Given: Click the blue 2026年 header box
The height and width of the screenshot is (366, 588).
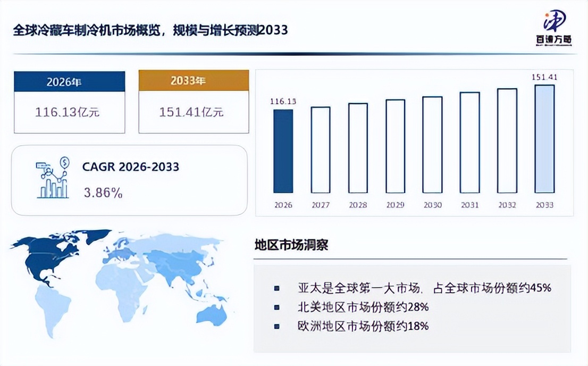Looking at the screenshot, I should point(69,81).
